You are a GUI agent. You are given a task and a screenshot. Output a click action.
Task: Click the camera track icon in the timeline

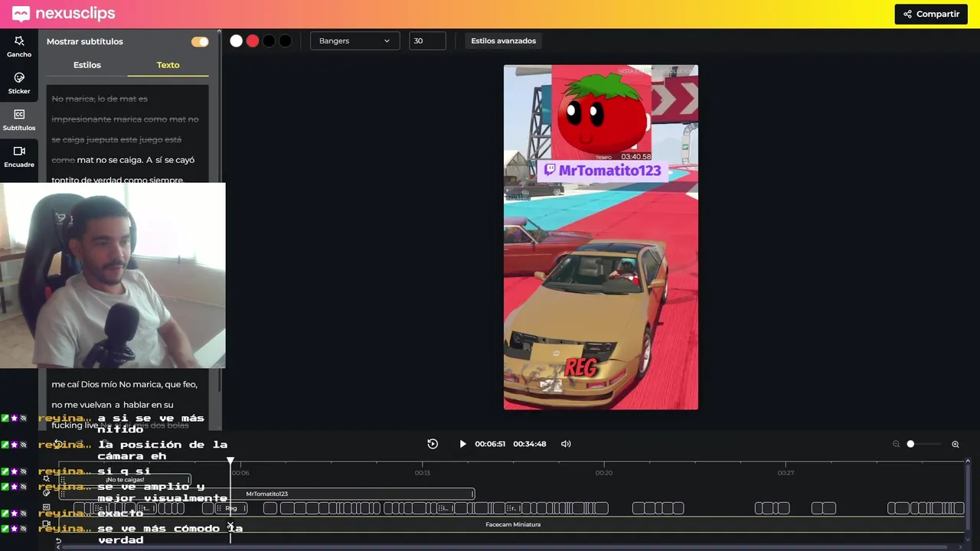47,524
